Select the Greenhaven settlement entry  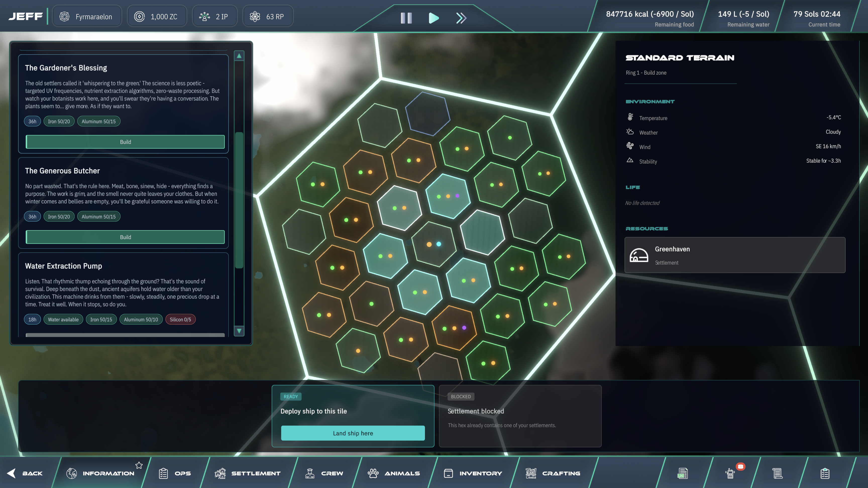click(735, 255)
